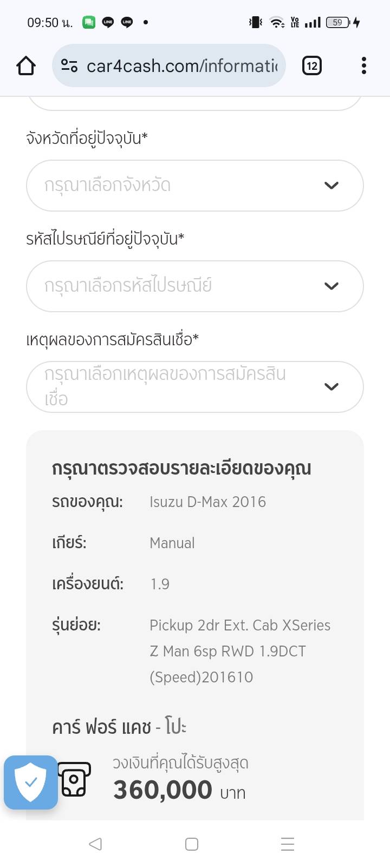Tap the loan amount cash icon
Viewport: 390px width, 868px height.
(x=74, y=780)
